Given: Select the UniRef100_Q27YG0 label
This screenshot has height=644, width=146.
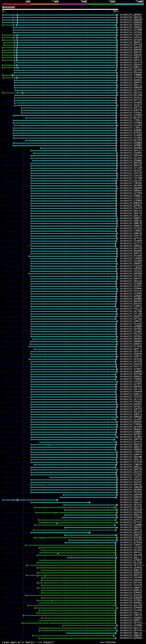Looking at the screenshot, I should tap(131, 522).
